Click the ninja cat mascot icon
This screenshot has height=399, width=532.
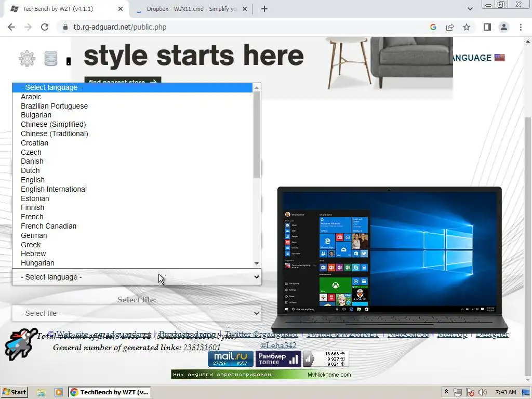click(20, 344)
